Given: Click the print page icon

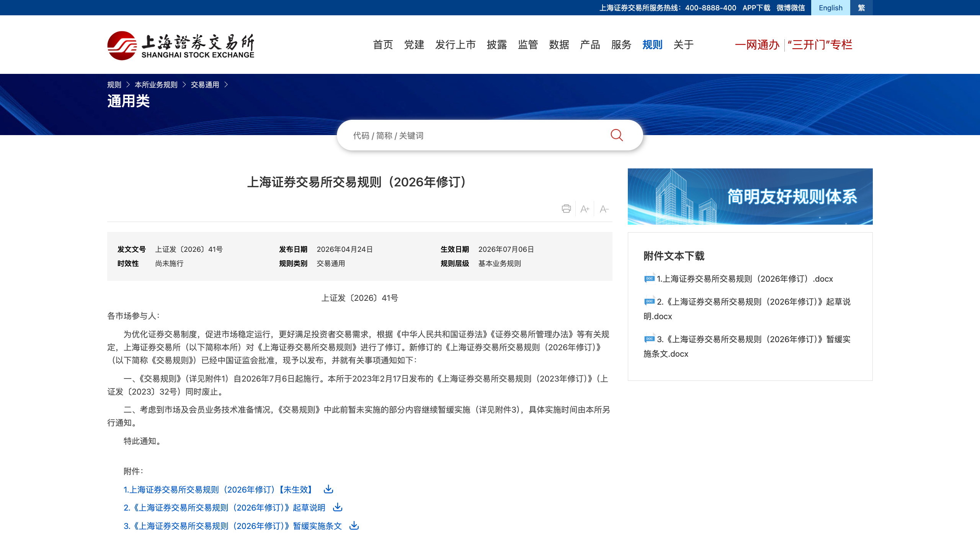Looking at the screenshot, I should [566, 209].
